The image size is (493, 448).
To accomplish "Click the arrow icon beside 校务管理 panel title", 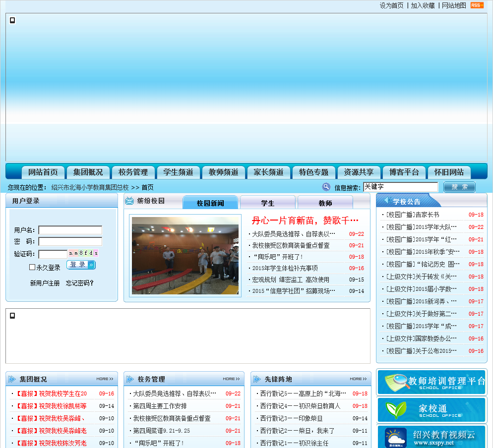I will pyautogui.click(x=130, y=379).
